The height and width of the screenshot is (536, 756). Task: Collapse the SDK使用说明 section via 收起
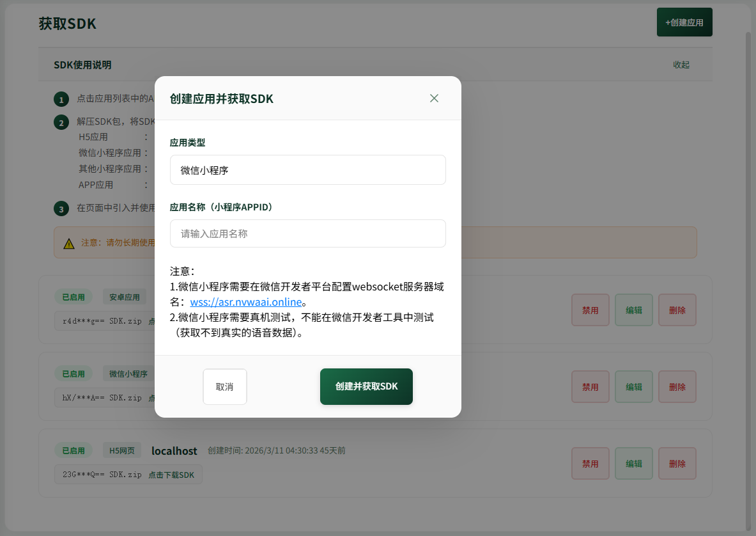point(681,64)
